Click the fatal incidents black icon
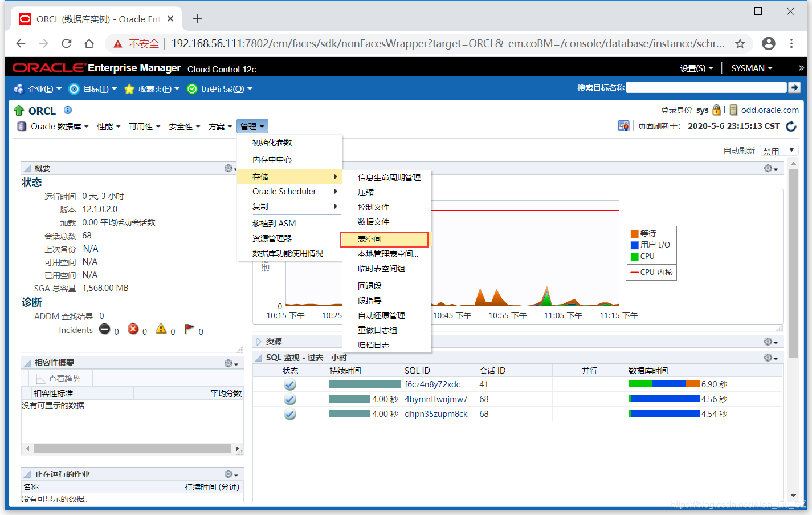This screenshot has height=515, width=812. 105,329
